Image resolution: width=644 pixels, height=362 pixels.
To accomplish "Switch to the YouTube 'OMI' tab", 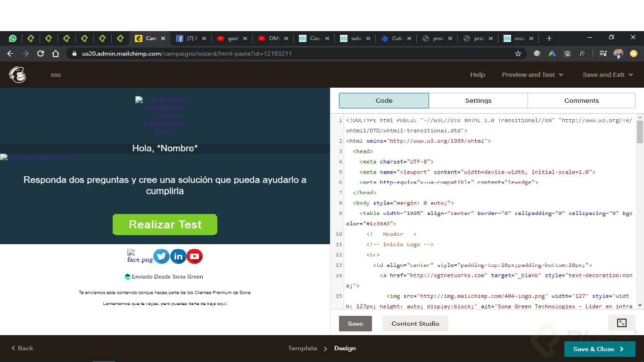I will [x=272, y=39].
